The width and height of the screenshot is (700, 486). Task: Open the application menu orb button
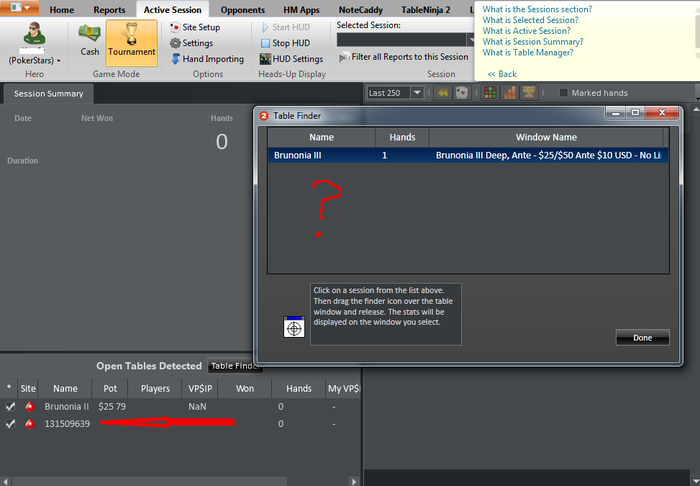click(x=19, y=8)
